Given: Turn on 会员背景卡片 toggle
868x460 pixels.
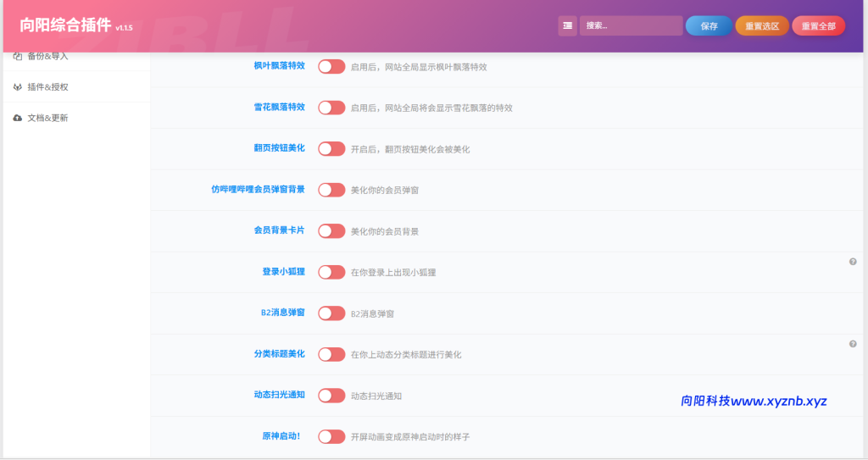Looking at the screenshot, I should [x=331, y=230].
